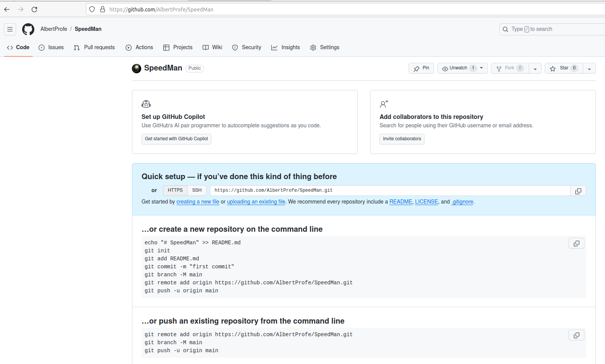Click the "git add README.md" command line

point(172,258)
